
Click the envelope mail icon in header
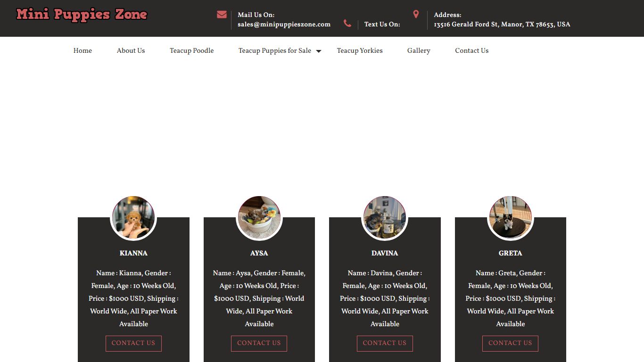[222, 15]
